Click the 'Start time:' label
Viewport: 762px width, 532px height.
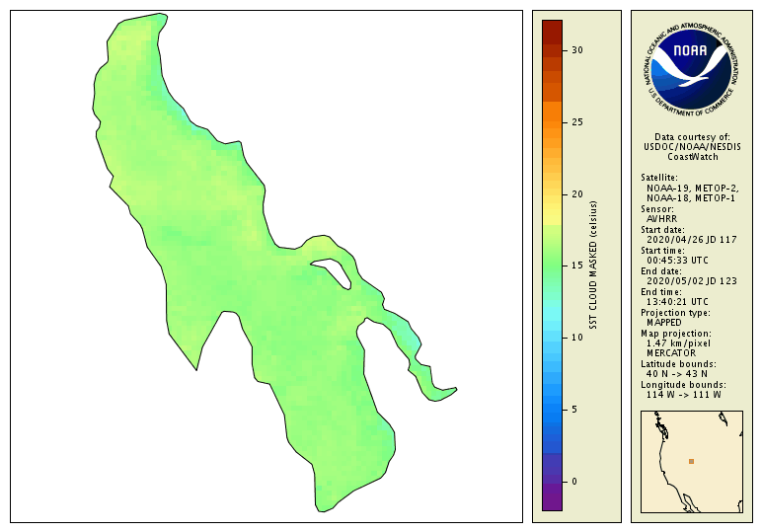point(662,251)
